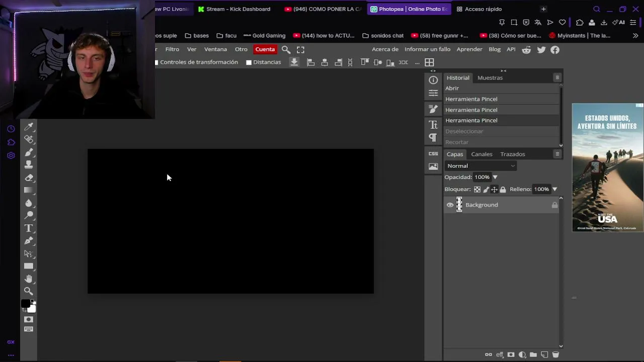Open the Otro menu
Viewport: 644px width, 362px height.
[x=241, y=49]
